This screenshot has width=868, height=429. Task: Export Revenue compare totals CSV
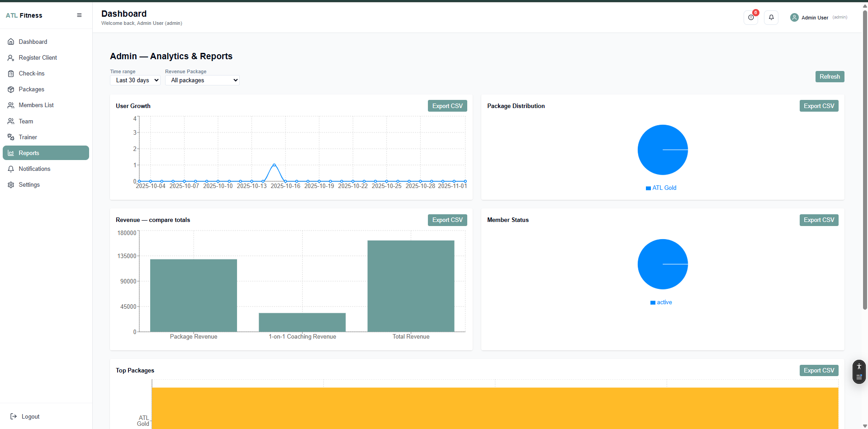click(x=447, y=220)
